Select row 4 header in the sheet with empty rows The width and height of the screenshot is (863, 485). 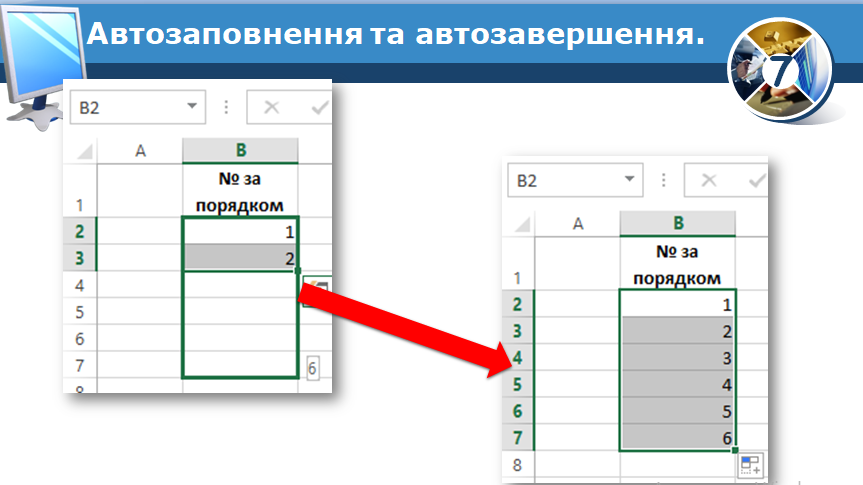[x=80, y=285]
